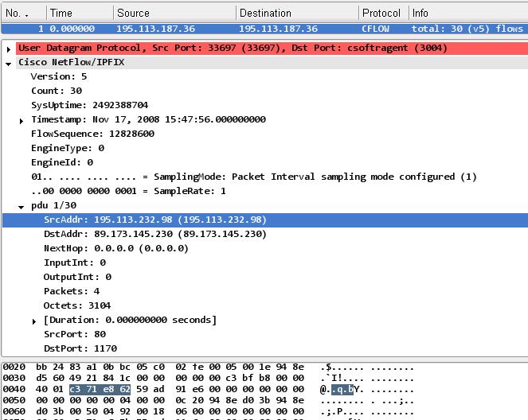This screenshot has width=528, height=420.
Task: Sort by the Info column header
Action: pos(468,14)
